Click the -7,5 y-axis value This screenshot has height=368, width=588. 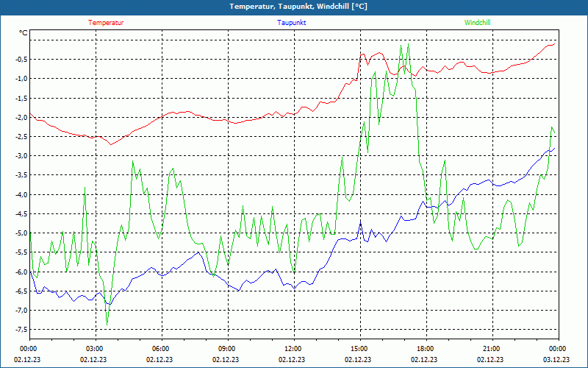pyautogui.click(x=21, y=329)
